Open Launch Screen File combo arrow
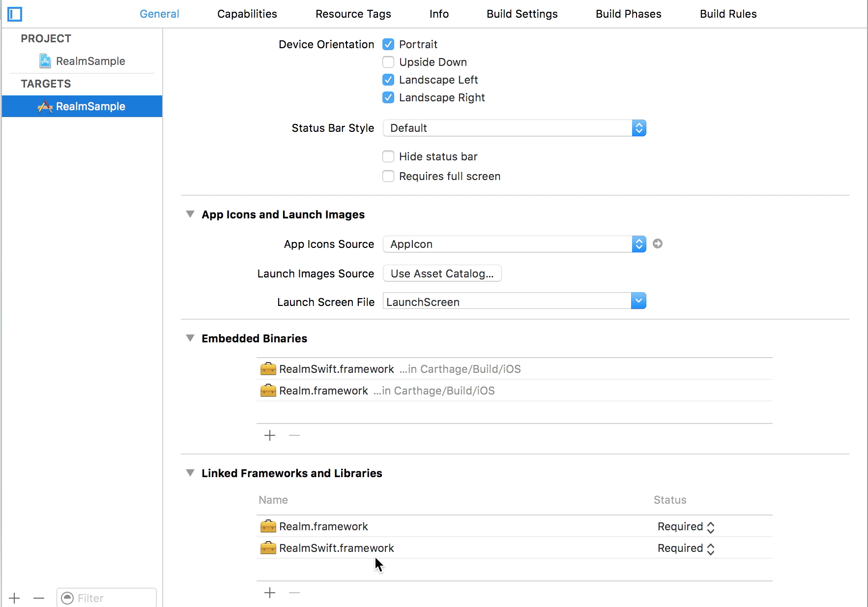The image size is (868, 607). (638, 301)
